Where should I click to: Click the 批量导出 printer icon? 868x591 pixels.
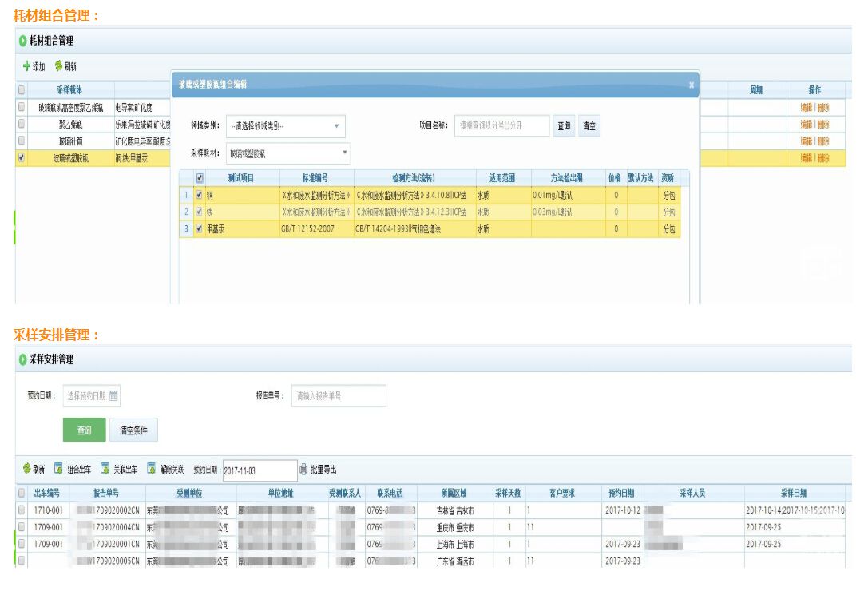pos(303,469)
